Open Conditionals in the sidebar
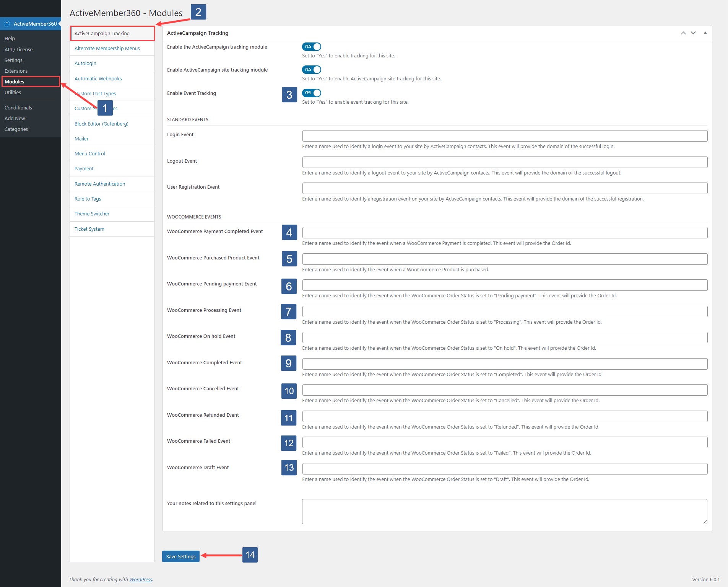Viewport: 728px width, 587px height. pos(18,108)
